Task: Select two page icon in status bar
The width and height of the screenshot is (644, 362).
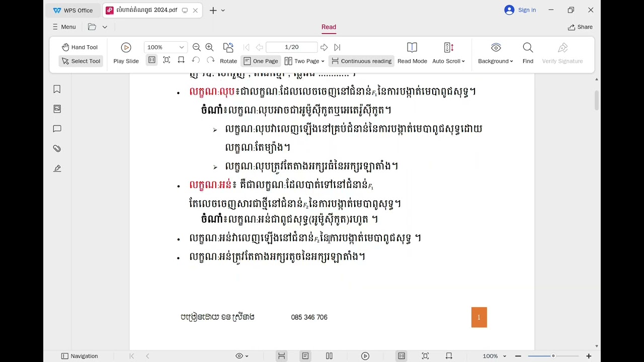Action: 329,356
